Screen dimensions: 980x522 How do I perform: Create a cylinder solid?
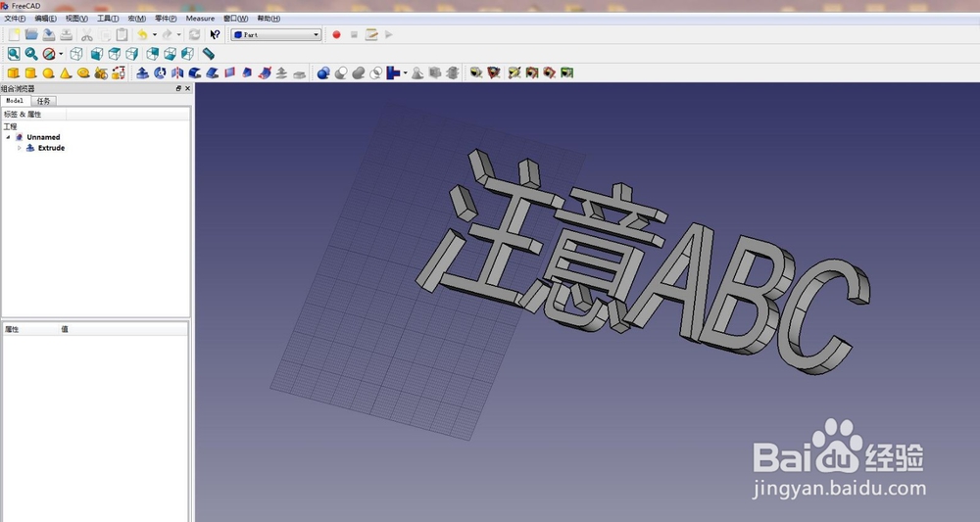[x=30, y=73]
